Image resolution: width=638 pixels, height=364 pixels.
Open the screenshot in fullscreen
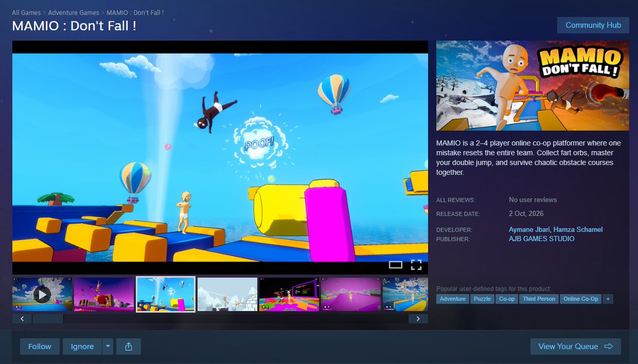coord(416,265)
